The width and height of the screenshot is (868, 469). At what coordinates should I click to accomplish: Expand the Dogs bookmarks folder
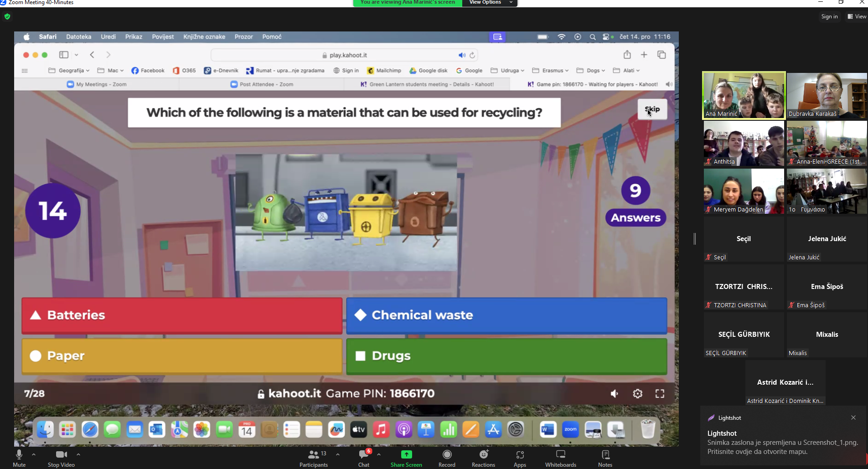point(591,71)
